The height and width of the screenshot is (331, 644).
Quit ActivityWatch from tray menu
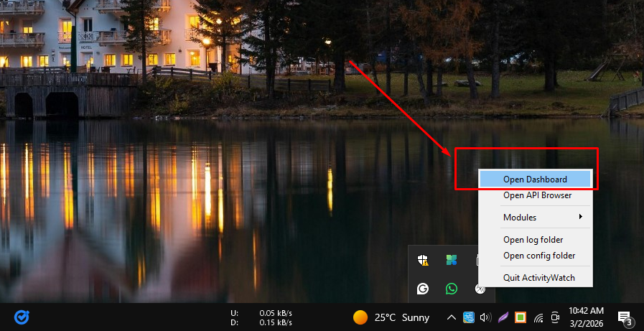pos(535,278)
